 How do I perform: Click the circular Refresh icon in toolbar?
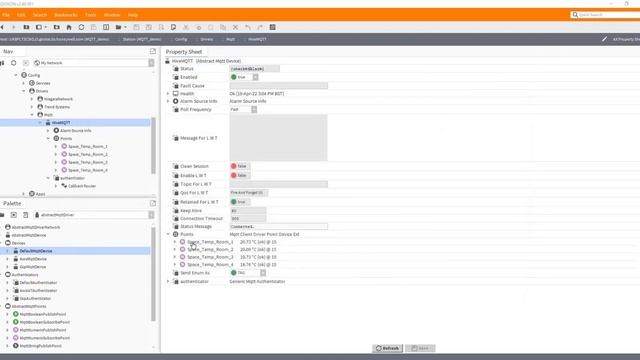81,27
